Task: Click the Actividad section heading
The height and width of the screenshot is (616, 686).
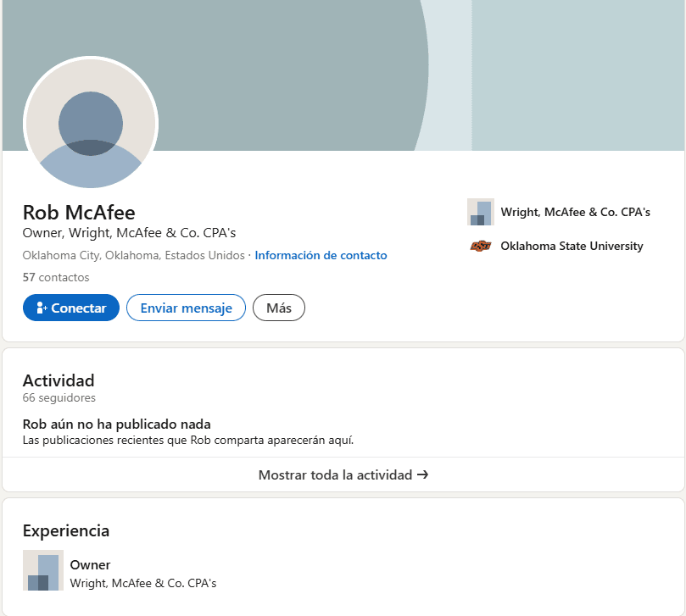Action: click(59, 380)
